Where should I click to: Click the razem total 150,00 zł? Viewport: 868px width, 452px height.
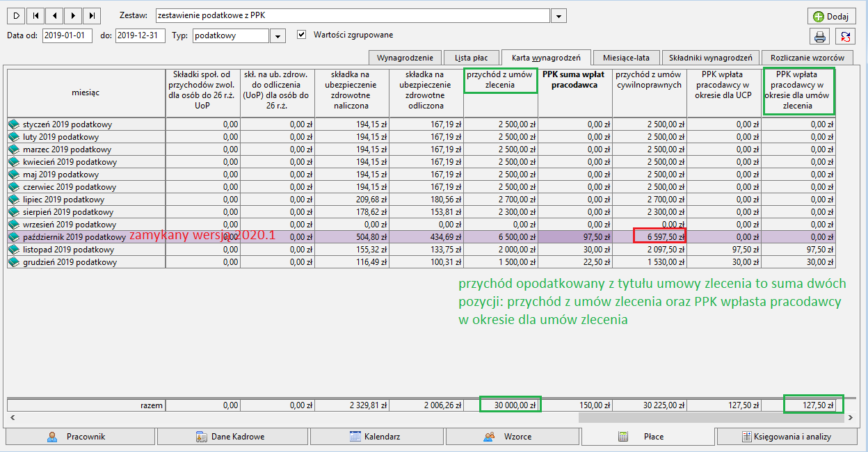coord(574,405)
